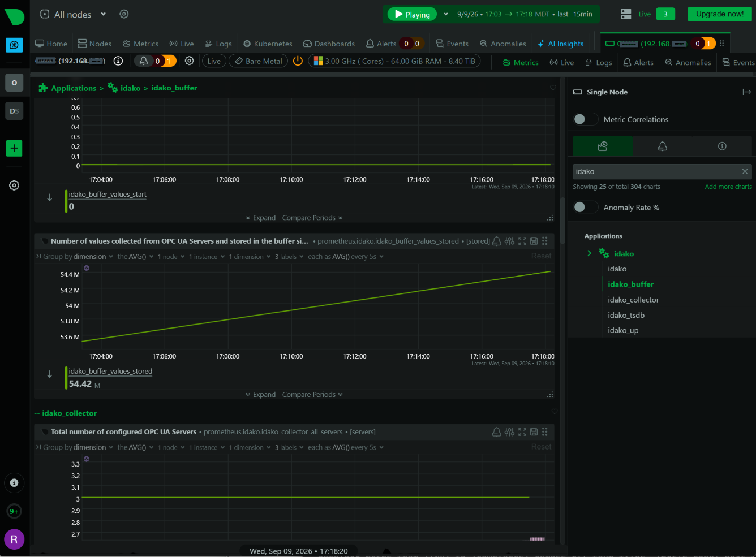Expand Compare Periods under buffer_values_start chart

click(x=294, y=218)
